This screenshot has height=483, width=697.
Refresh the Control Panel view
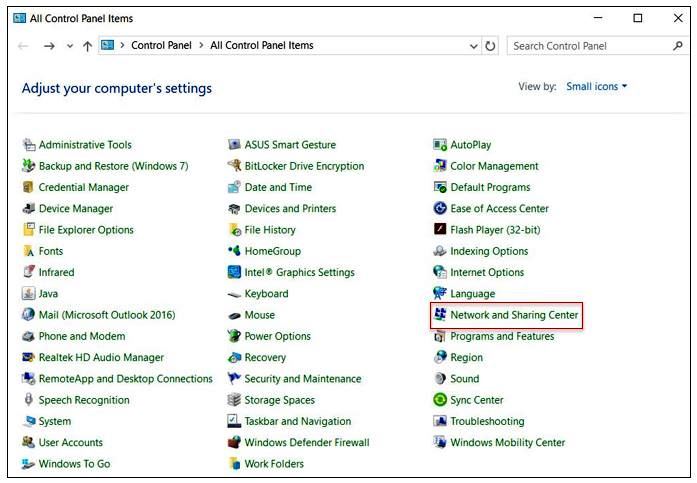click(x=490, y=46)
